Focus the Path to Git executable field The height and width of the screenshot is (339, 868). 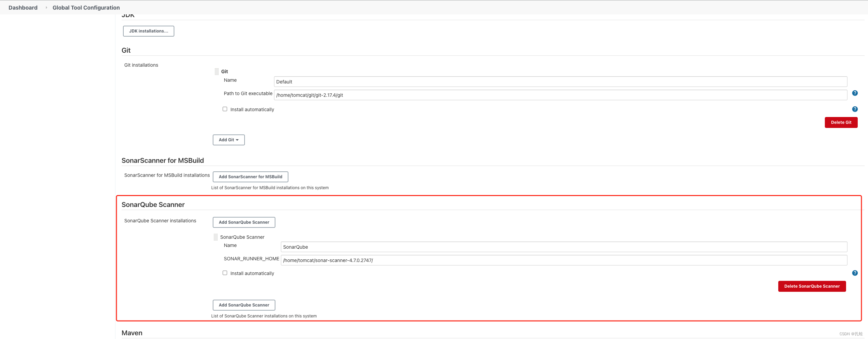(560, 95)
